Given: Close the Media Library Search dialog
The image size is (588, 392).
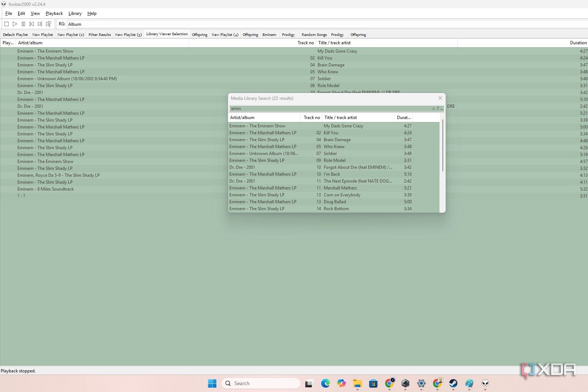Looking at the screenshot, I should tap(440, 98).
